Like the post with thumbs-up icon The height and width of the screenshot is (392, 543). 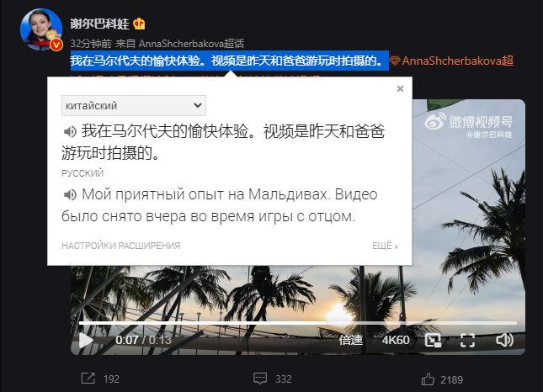(x=428, y=379)
